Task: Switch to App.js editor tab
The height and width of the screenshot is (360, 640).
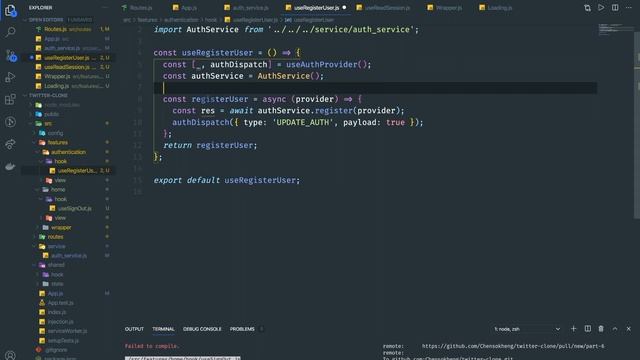Action: tap(185, 8)
